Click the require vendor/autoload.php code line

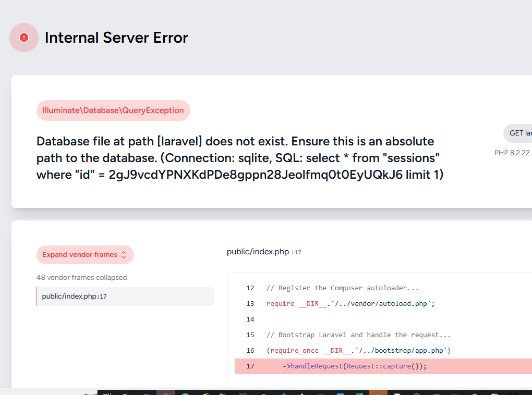[350, 303]
